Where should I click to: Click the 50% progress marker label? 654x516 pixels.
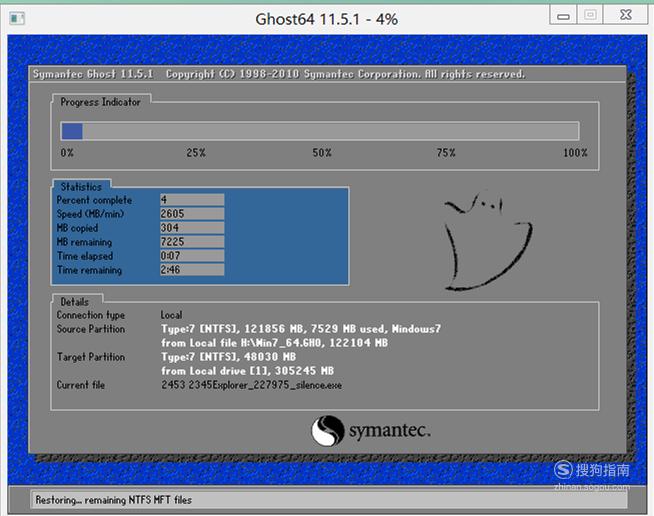(322, 153)
